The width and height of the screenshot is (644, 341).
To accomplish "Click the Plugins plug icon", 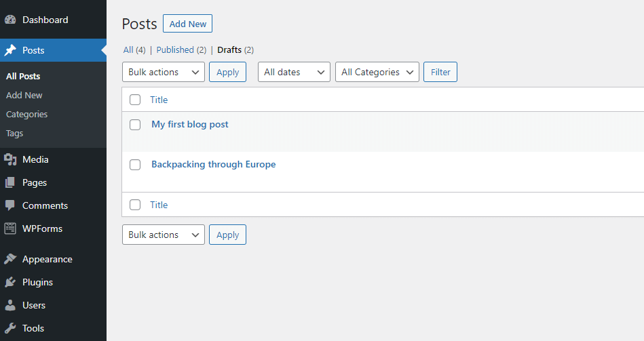I will click(10, 283).
